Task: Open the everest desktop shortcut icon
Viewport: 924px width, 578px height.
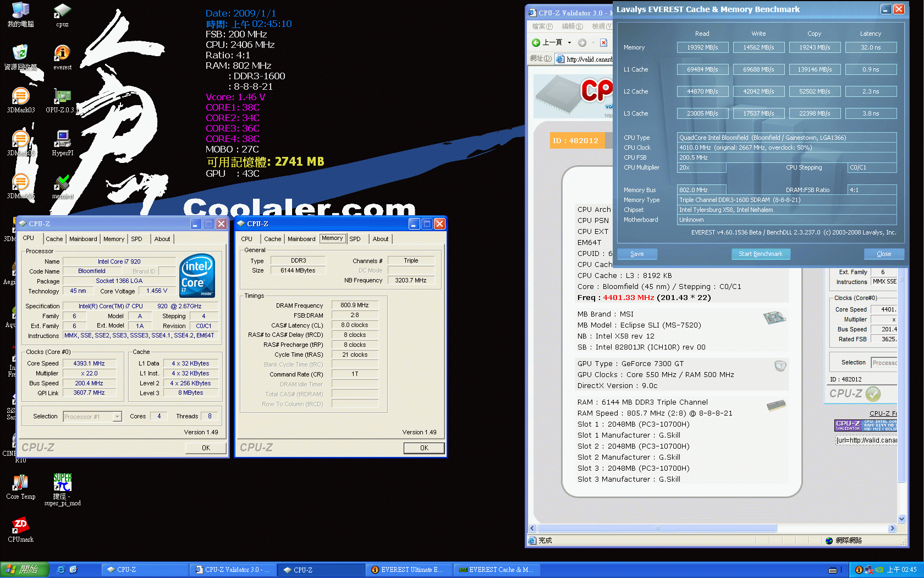Action: click(x=62, y=54)
